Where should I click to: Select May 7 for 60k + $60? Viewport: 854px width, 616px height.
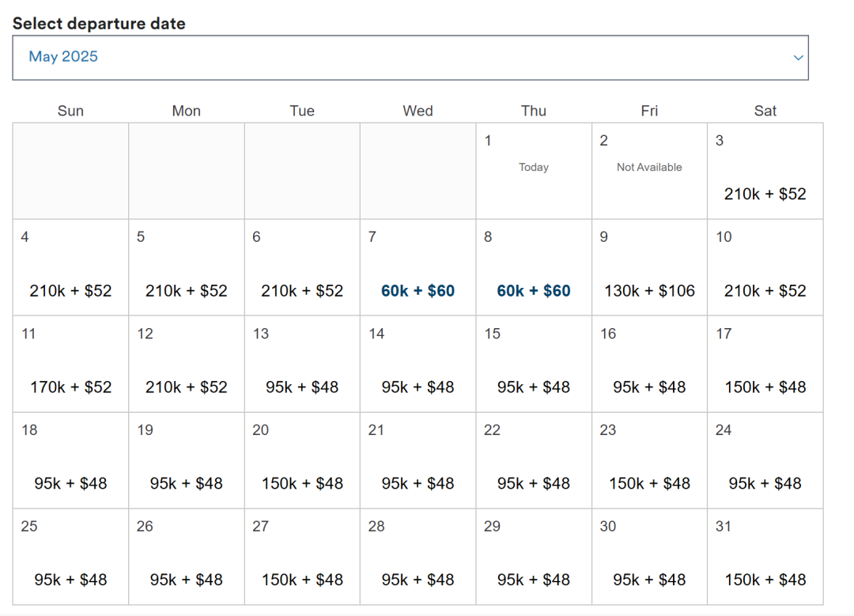[418, 267]
